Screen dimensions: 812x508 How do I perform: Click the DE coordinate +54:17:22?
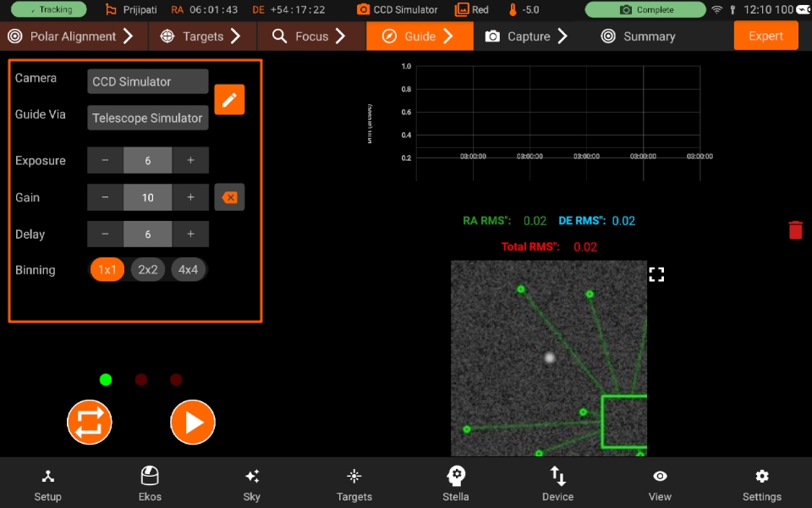(x=298, y=9)
